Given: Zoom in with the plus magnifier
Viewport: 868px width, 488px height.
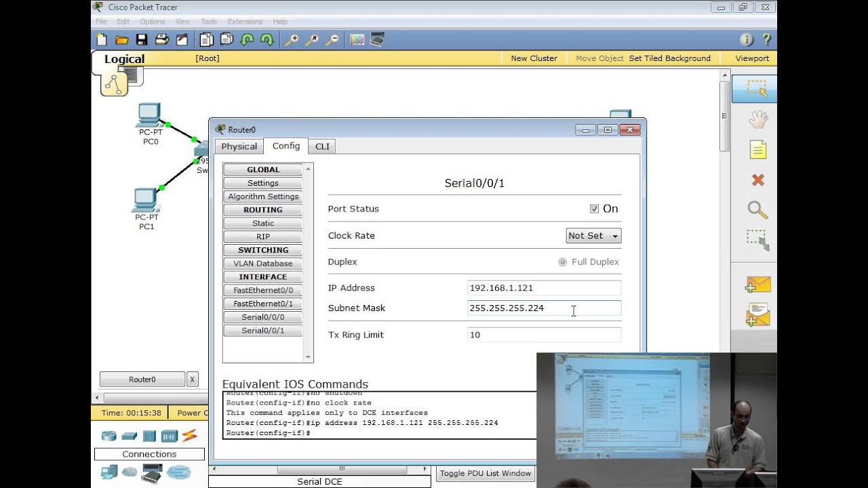Looking at the screenshot, I should (292, 40).
